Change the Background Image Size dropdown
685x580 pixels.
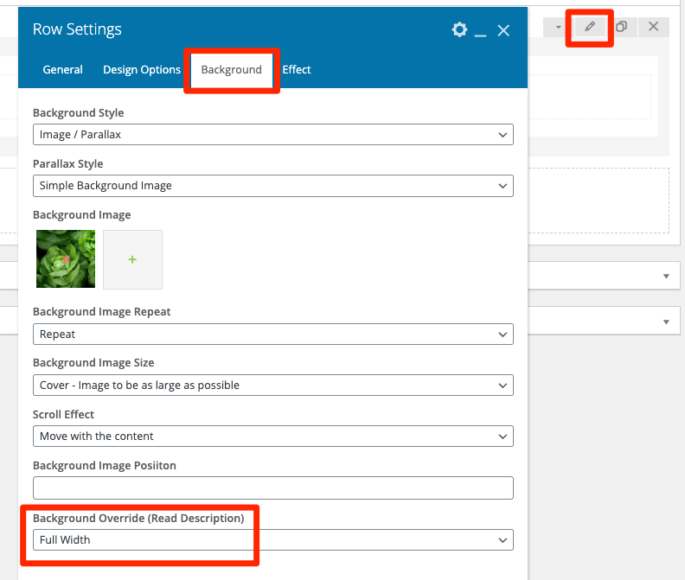273,385
